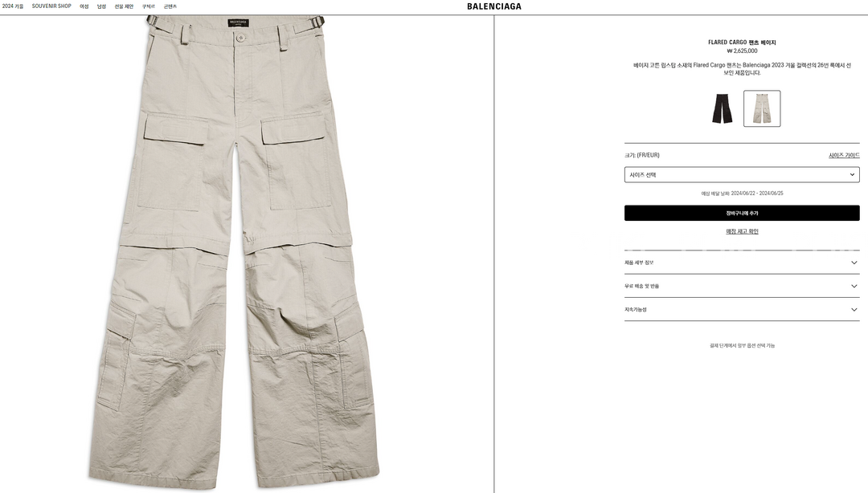This screenshot has width=868, height=493.
Task: Add the pants to cart with 장바구니에 추가
Action: (742, 213)
